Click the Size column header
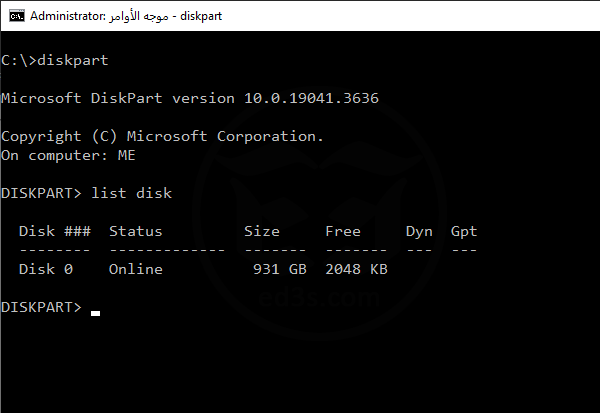The image size is (600, 413). tap(262, 231)
